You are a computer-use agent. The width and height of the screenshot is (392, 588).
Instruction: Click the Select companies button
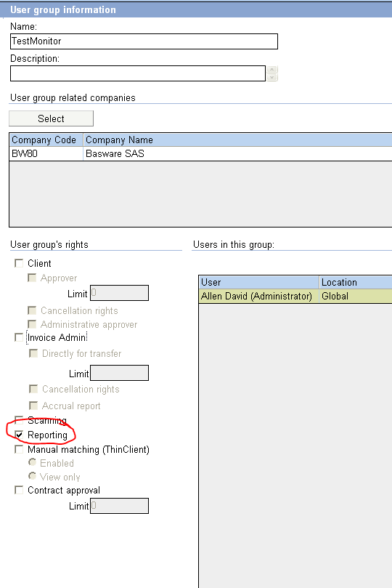pyautogui.click(x=51, y=118)
